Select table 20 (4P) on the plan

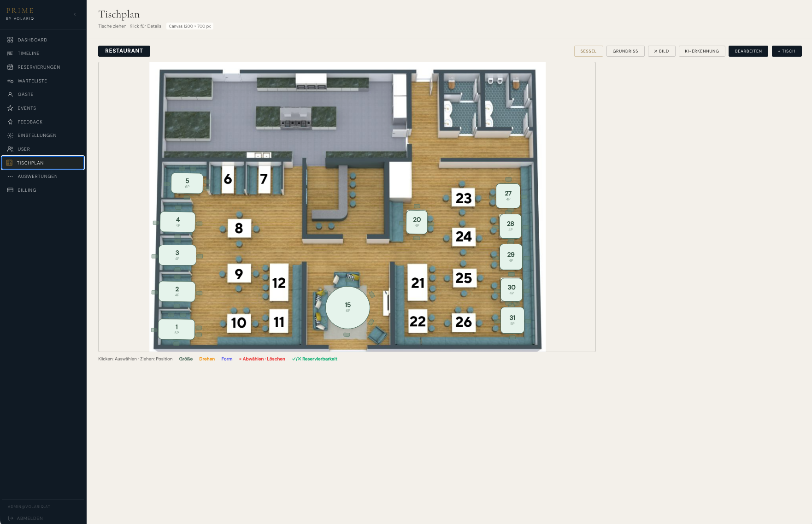pos(417,222)
